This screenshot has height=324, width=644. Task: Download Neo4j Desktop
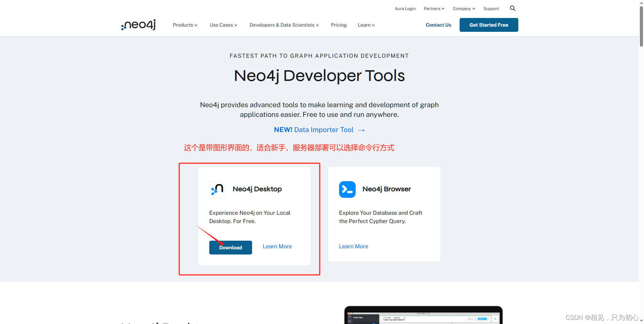click(231, 248)
